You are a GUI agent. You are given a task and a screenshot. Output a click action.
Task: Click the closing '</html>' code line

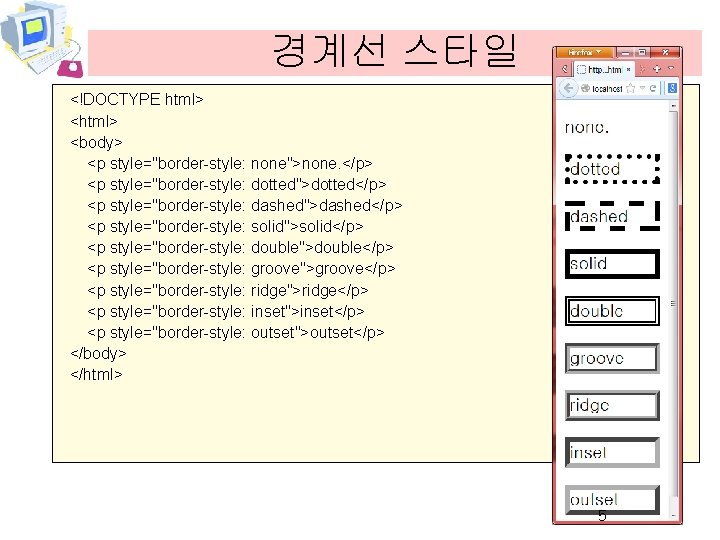96,375
